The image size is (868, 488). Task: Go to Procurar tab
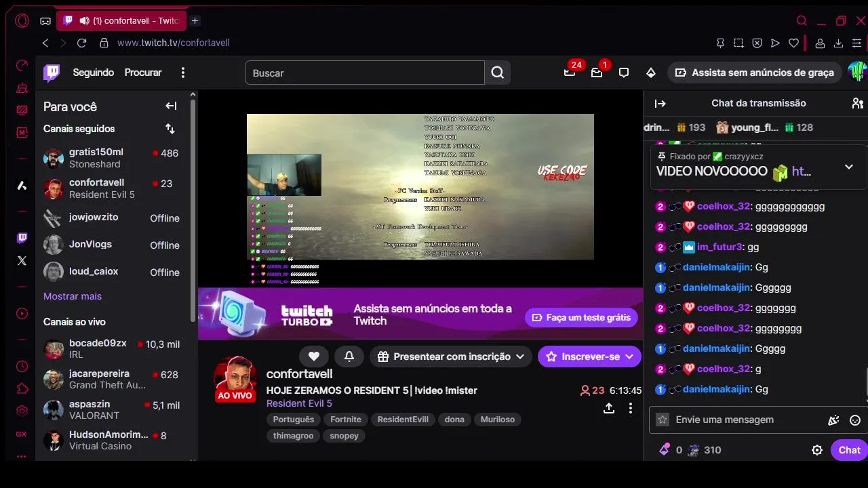coord(143,73)
